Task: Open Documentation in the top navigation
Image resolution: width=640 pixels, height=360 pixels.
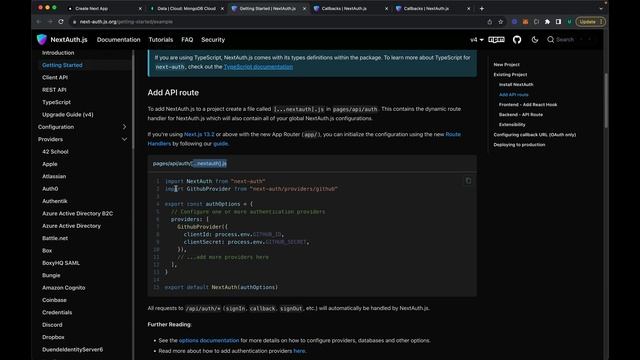Action: point(118,40)
